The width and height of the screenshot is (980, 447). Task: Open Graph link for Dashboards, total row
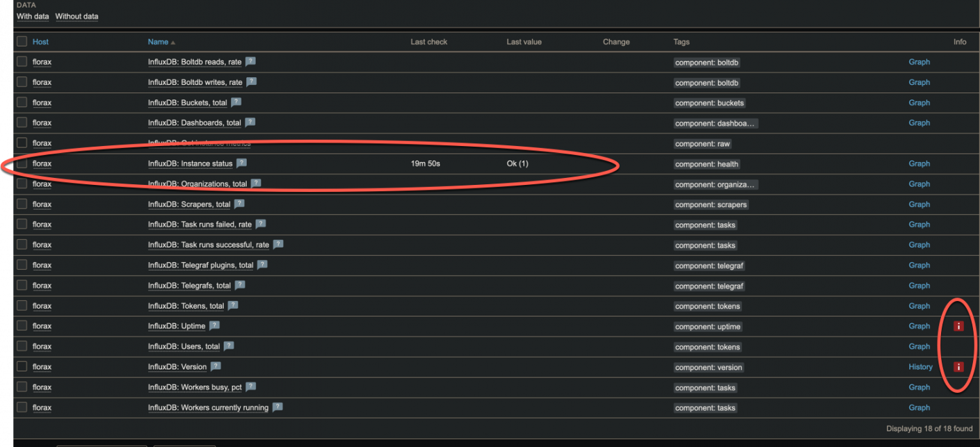click(919, 122)
